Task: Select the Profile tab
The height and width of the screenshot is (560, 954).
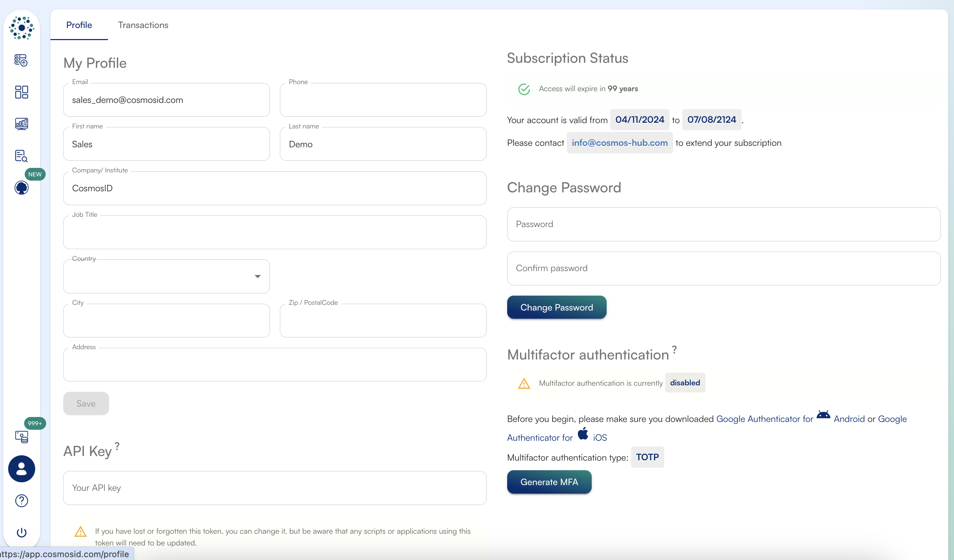Action: (79, 25)
